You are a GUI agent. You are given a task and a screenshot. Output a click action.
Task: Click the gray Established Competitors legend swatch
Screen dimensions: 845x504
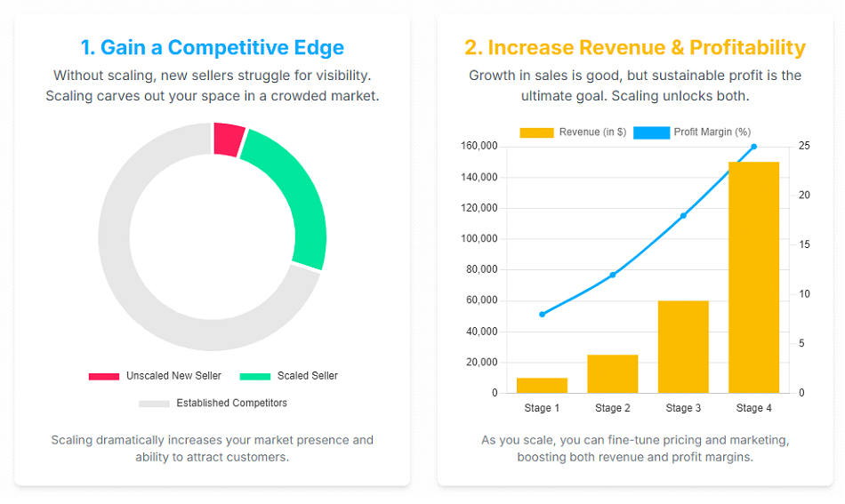pyautogui.click(x=154, y=404)
